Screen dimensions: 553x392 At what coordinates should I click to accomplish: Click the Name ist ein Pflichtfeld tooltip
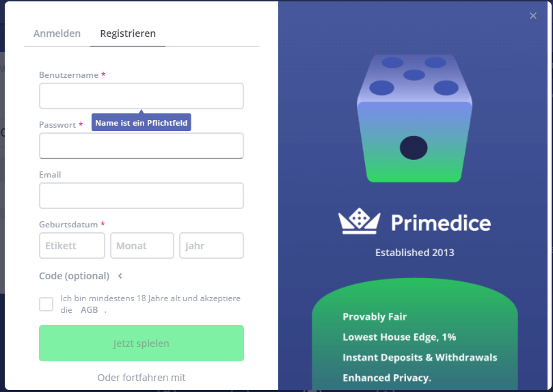click(141, 122)
